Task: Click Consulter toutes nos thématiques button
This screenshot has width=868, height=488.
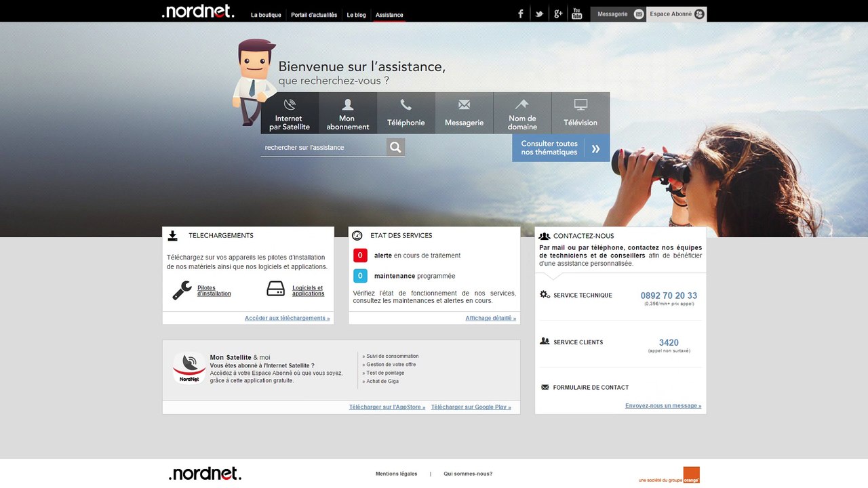Action: point(561,148)
